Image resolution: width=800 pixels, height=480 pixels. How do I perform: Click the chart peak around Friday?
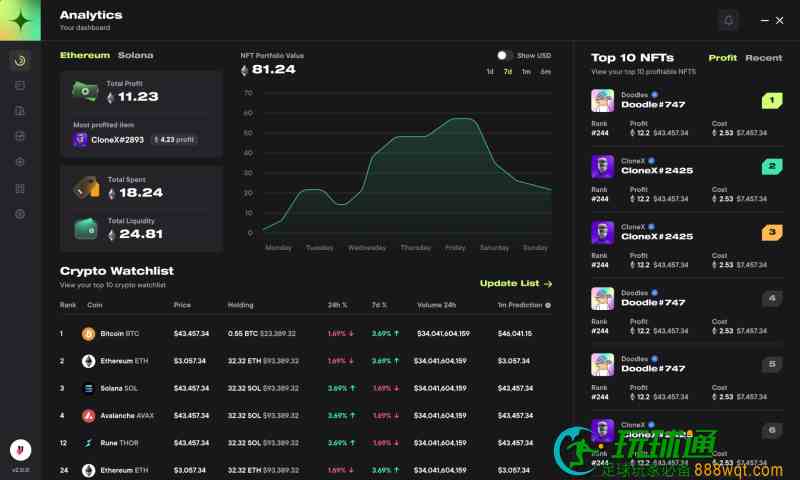tap(461, 119)
